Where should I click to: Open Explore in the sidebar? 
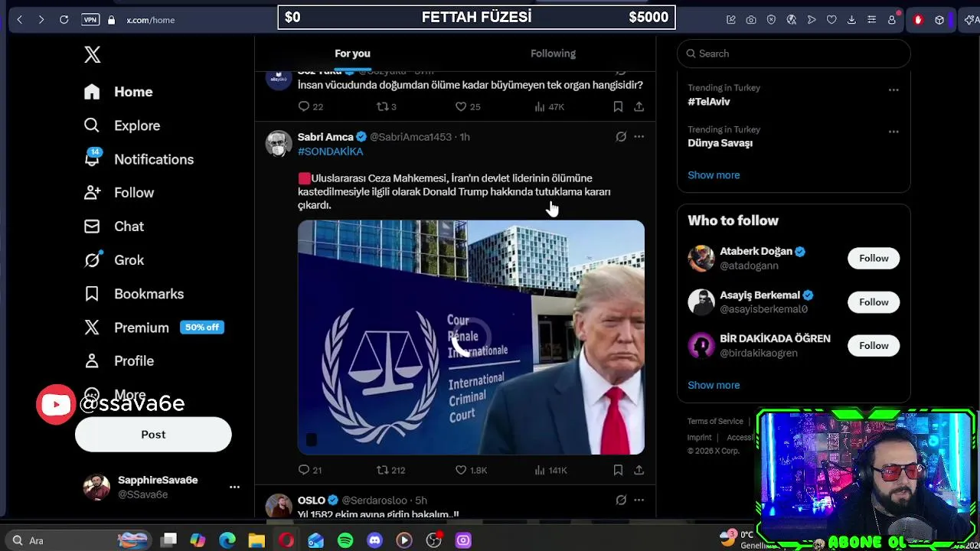122,126
